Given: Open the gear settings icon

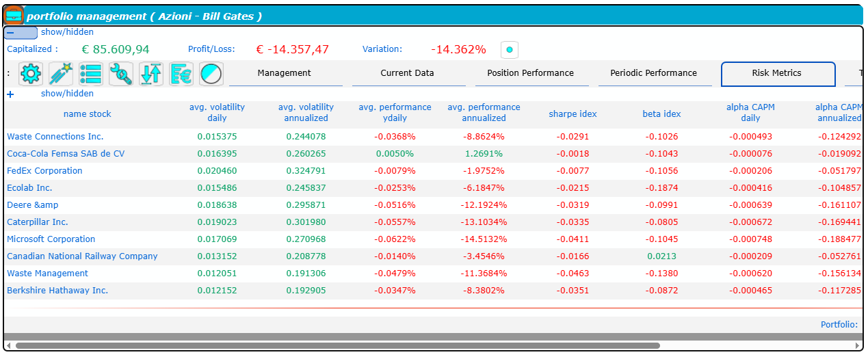Looking at the screenshot, I should click(x=31, y=74).
